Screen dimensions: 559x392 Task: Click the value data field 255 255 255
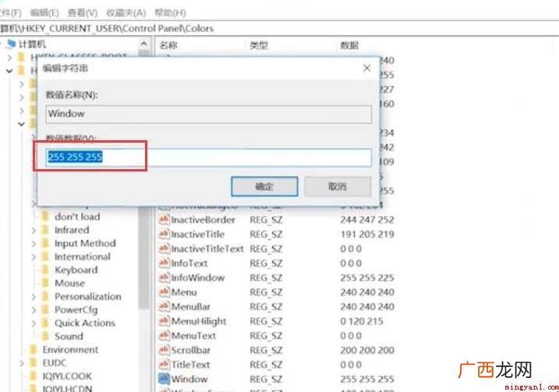point(209,157)
